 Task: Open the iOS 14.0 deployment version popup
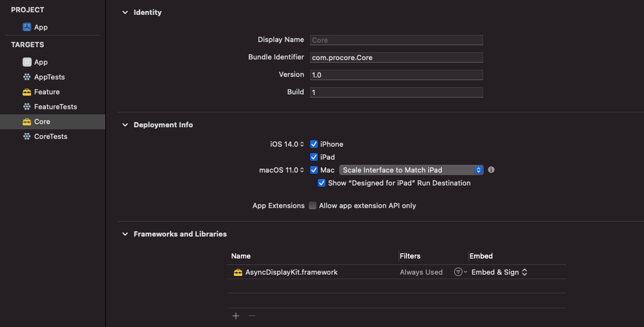coord(287,144)
